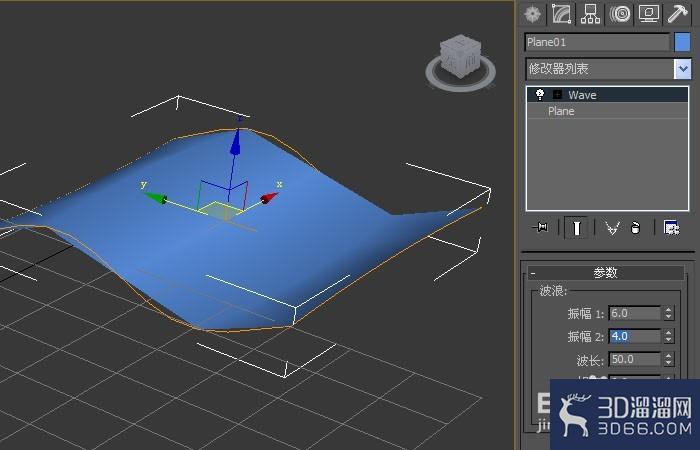The height and width of the screenshot is (450, 700).
Task: Increase 波长 value with spinner
Action: click(x=668, y=355)
